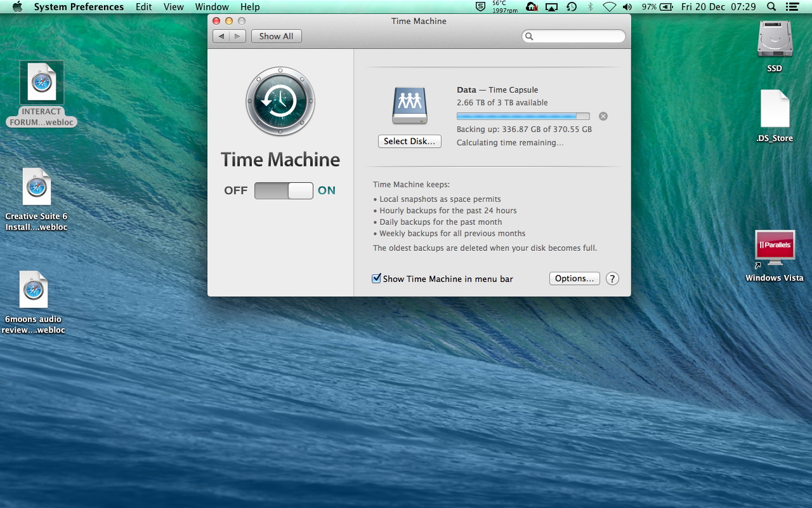This screenshot has height=508, width=812.
Task: Turn Time Machine off using the switch
Action: pyautogui.click(x=270, y=190)
